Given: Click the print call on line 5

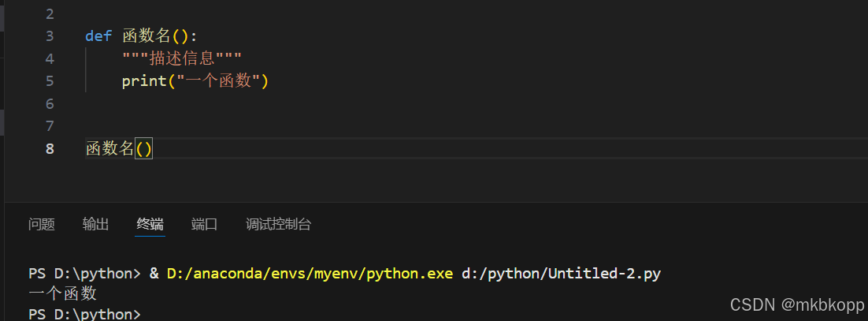Looking at the screenshot, I should pyautogui.click(x=144, y=81).
